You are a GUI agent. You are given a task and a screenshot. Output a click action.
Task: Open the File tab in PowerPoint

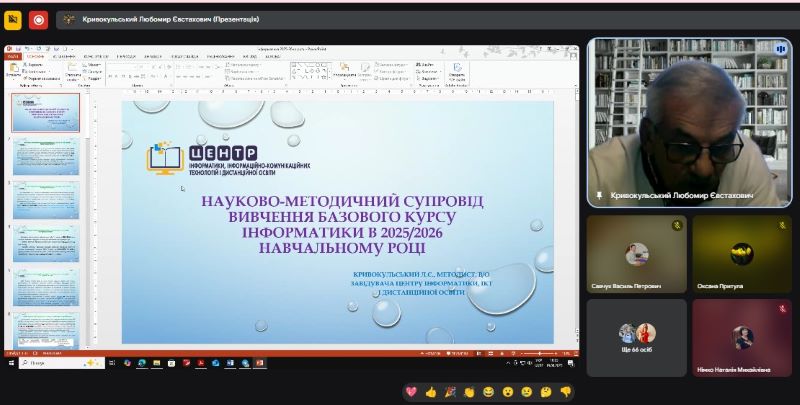(x=13, y=56)
